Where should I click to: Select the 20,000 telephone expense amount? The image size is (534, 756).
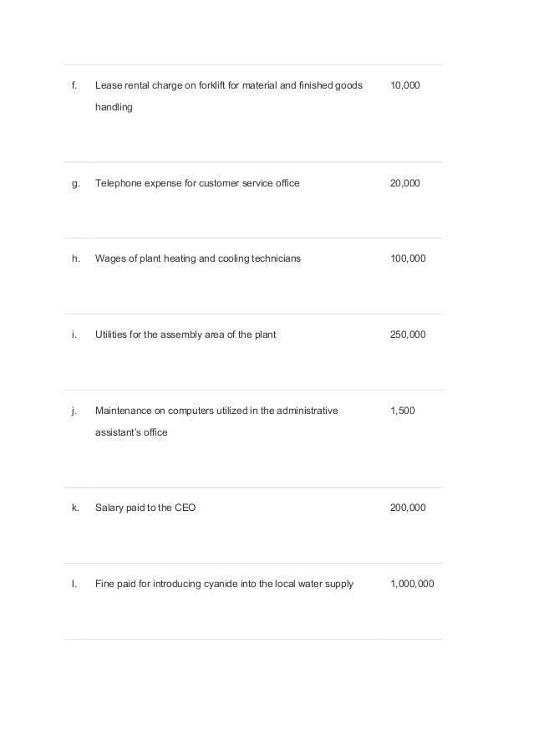click(405, 183)
